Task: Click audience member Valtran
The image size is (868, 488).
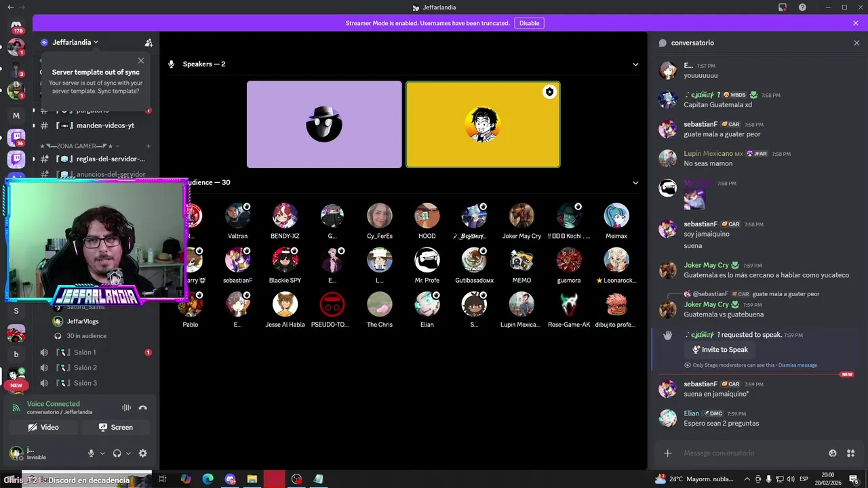Action: (237, 221)
